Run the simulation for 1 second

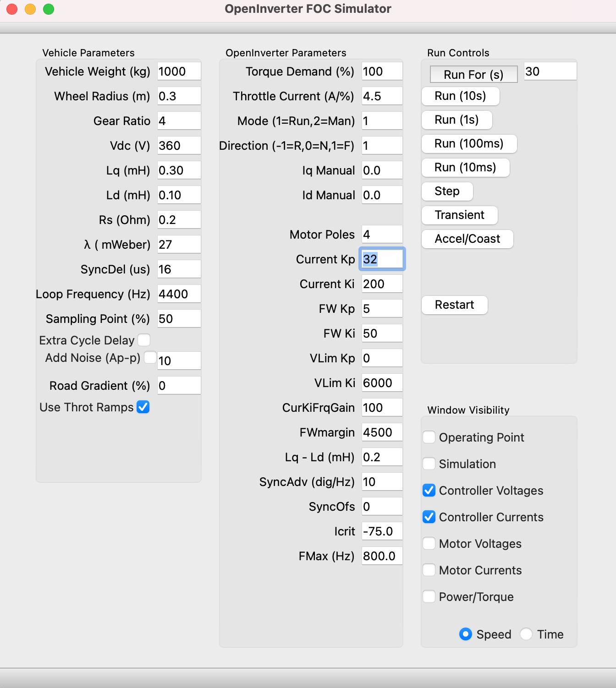point(456,120)
